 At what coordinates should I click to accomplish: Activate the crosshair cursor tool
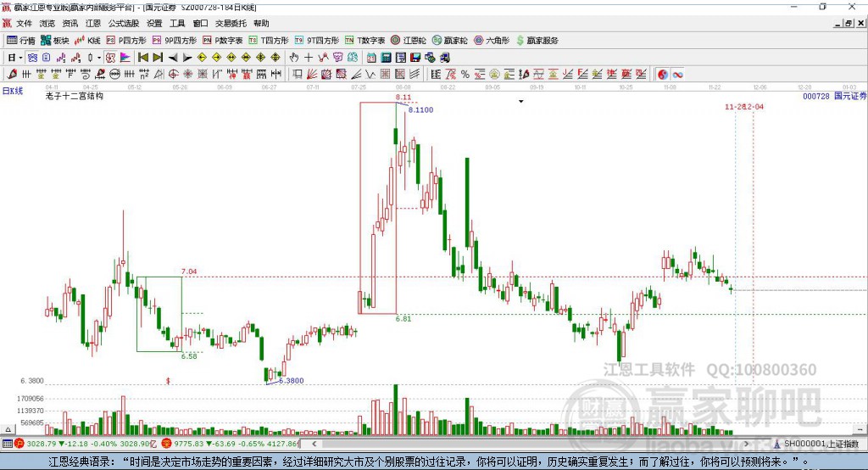(x=309, y=58)
